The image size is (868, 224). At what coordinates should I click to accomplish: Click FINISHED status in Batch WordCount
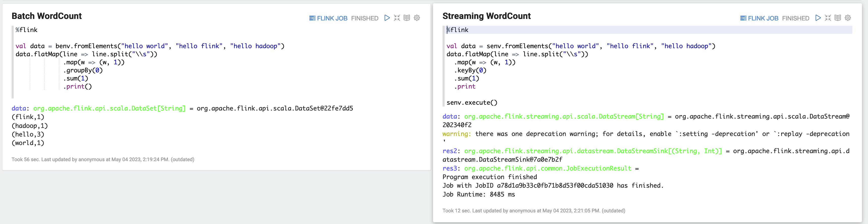click(365, 18)
